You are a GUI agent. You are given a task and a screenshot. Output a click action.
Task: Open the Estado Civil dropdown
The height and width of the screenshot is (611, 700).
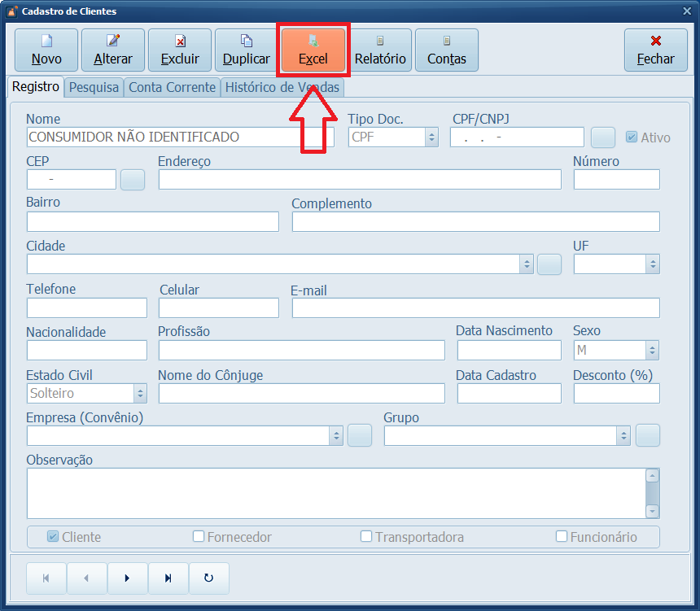pyautogui.click(x=140, y=393)
